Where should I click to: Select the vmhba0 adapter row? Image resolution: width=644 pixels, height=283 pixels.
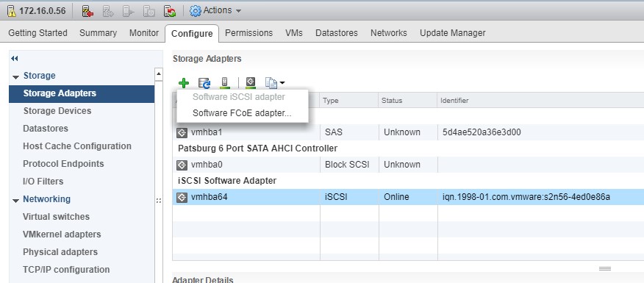pyautogui.click(x=408, y=165)
